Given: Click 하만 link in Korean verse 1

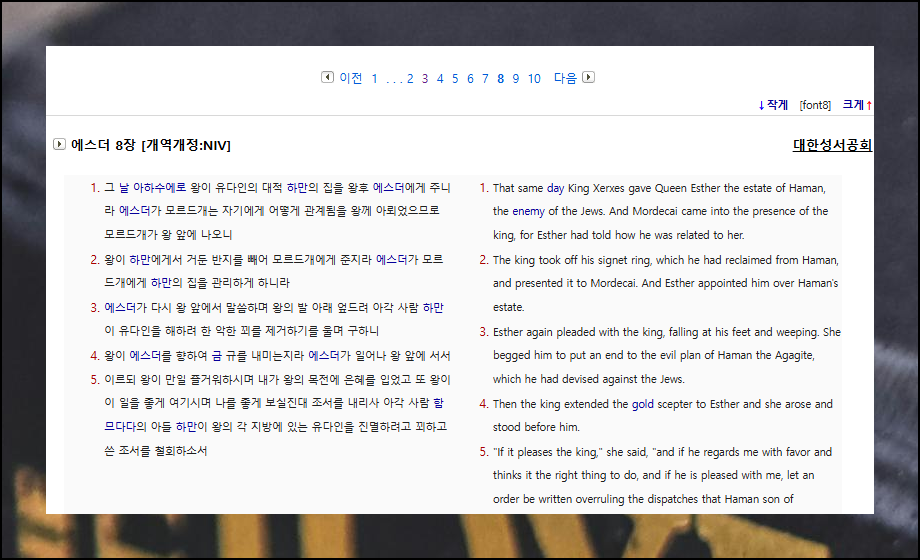Looking at the screenshot, I should (297, 187).
